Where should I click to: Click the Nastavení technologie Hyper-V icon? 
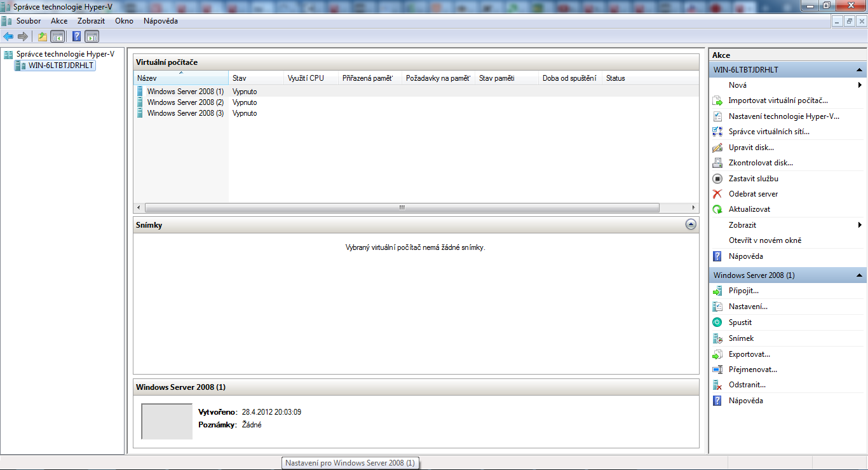717,116
